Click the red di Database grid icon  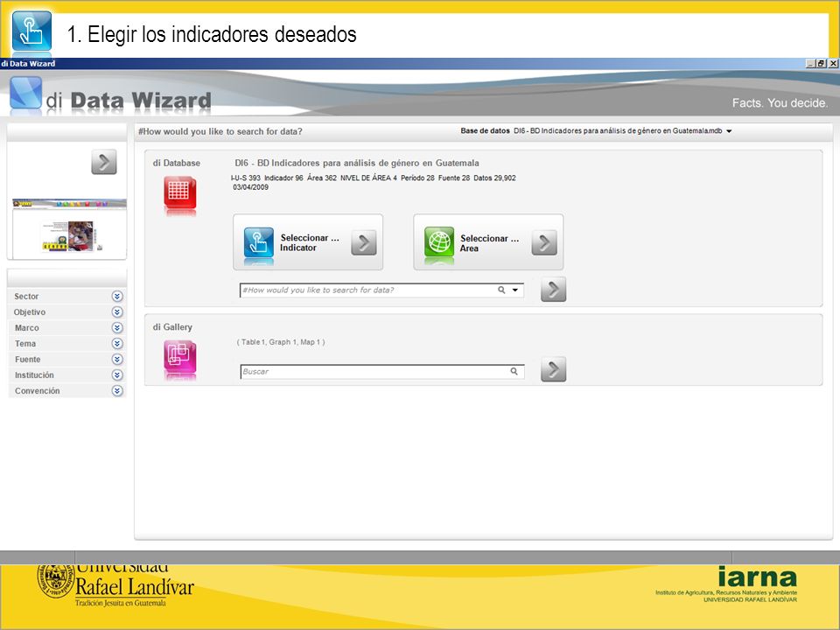pyautogui.click(x=180, y=192)
